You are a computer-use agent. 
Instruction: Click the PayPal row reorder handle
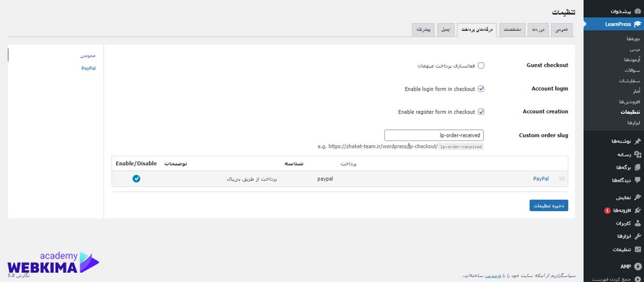[562, 179]
